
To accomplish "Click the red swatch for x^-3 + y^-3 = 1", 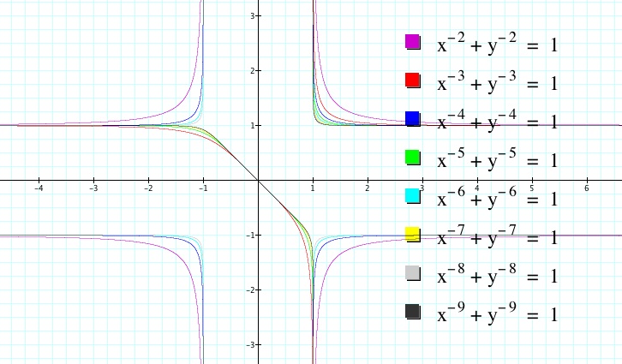I will [x=413, y=81].
